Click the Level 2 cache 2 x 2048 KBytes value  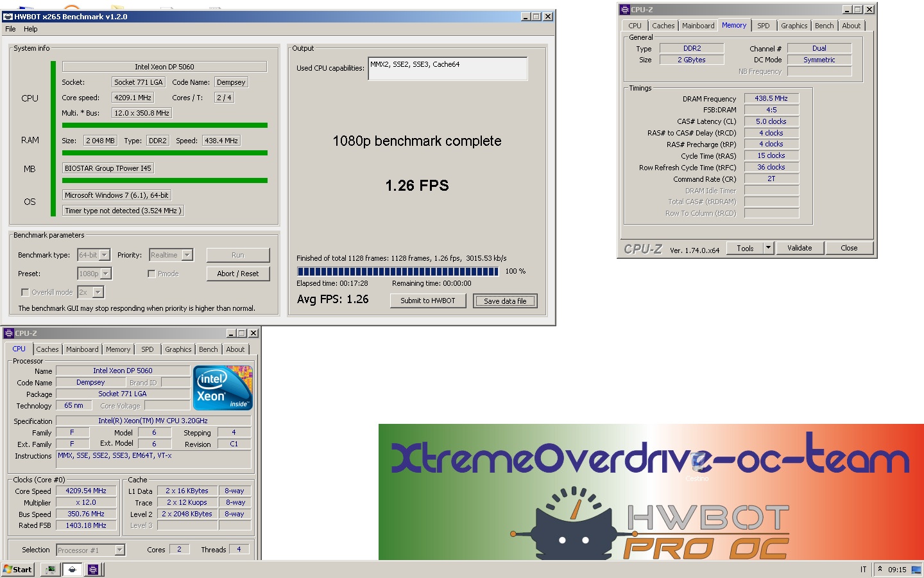pyautogui.click(x=187, y=514)
